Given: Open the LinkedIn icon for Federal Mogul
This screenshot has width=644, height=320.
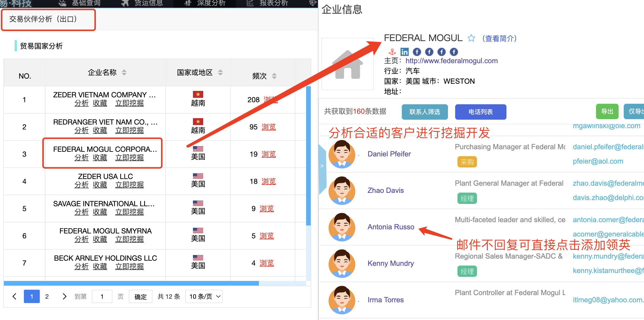Looking at the screenshot, I should point(404,52).
